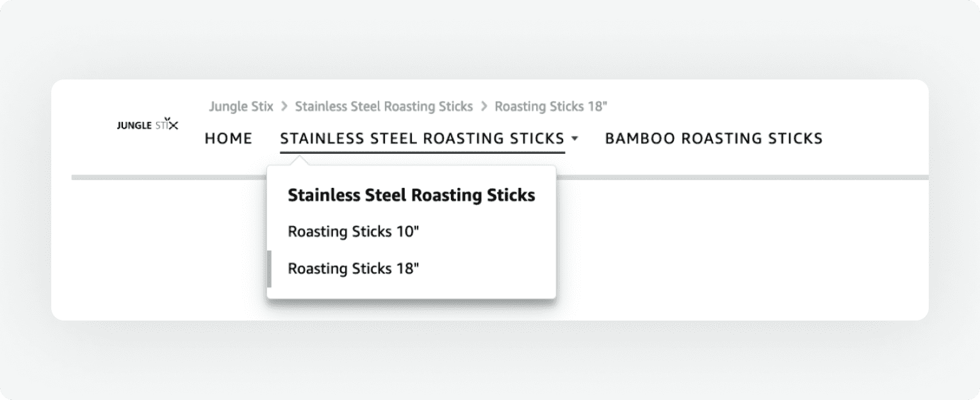Screen dimensions: 980x400
Task: Click the second breadcrumb chevron before Roasting Sticks 18"
Action: click(484, 106)
